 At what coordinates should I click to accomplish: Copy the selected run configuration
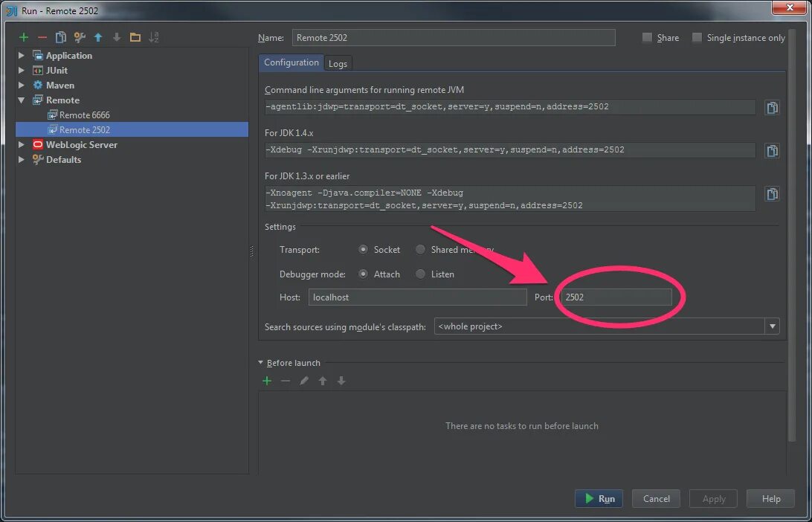point(60,37)
